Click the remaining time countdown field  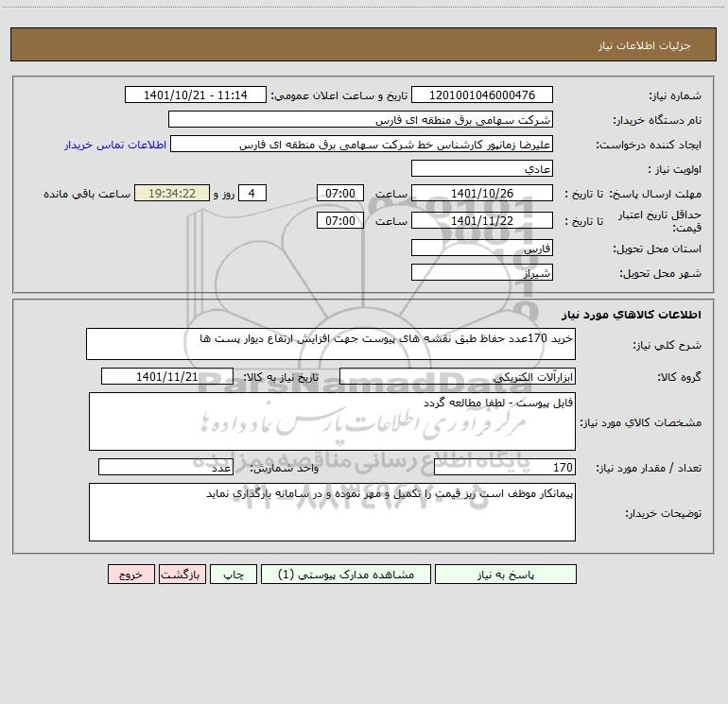(x=172, y=193)
